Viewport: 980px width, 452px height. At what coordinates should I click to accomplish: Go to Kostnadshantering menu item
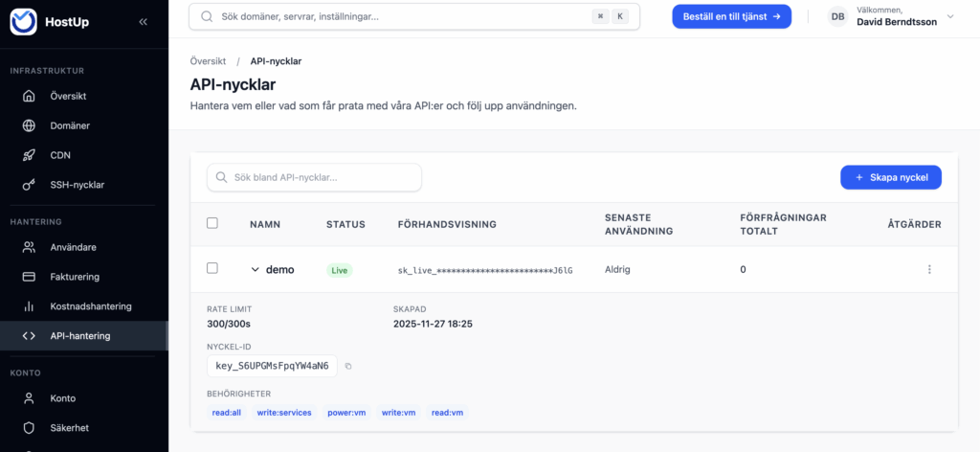click(x=91, y=306)
